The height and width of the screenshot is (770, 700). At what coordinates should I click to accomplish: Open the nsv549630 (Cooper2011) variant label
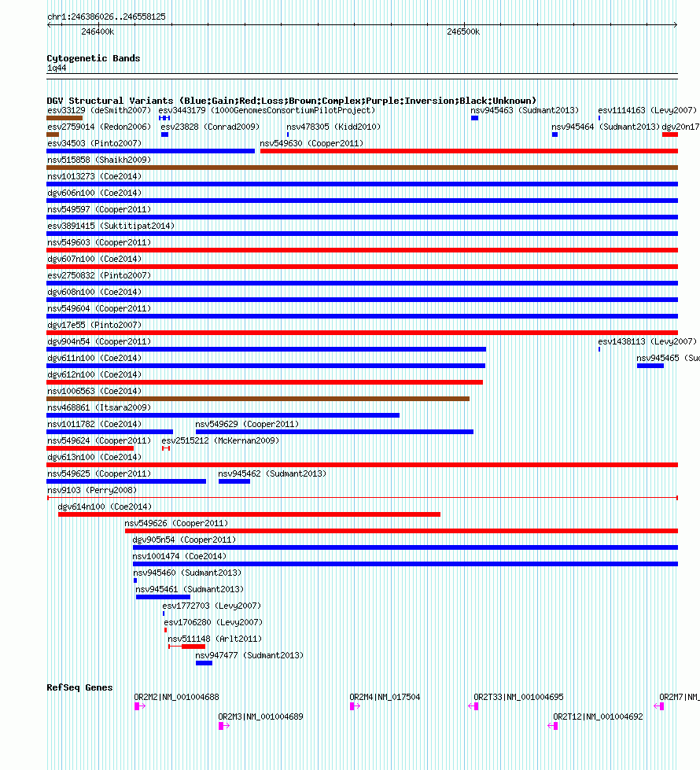pyautogui.click(x=311, y=143)
